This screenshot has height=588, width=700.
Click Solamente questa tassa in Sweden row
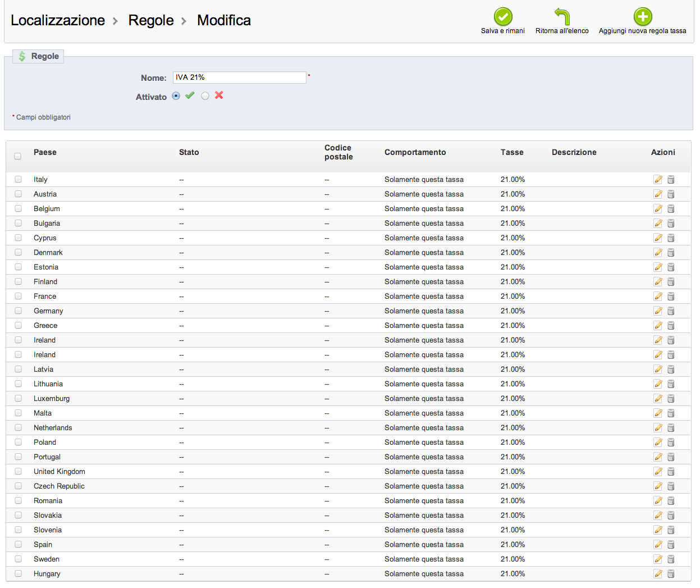click(424, 559)
